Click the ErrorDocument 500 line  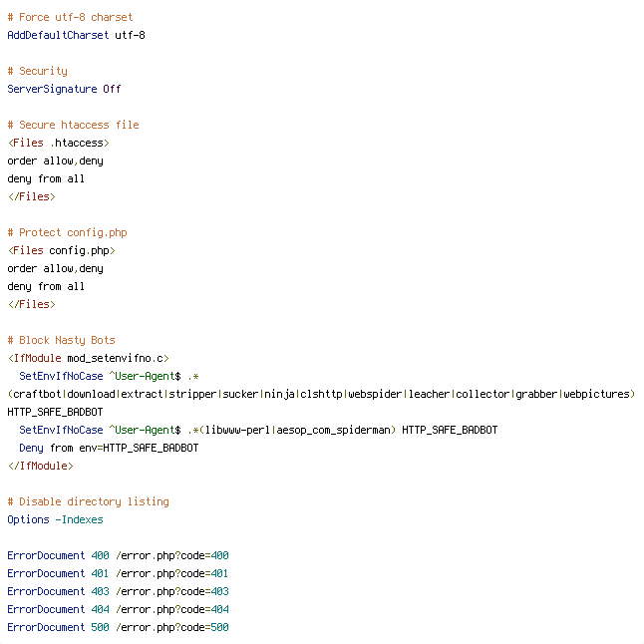[118, 628]
